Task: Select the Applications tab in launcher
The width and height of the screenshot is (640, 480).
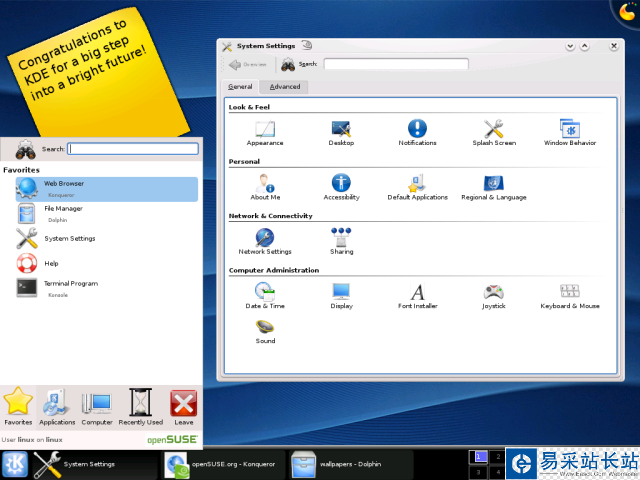Action: click(57, 406)
